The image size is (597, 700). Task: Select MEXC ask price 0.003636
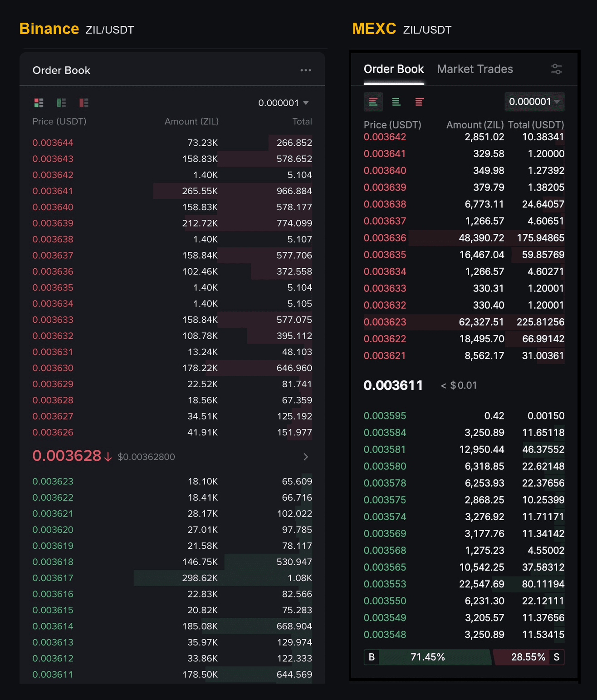point(385,238)
